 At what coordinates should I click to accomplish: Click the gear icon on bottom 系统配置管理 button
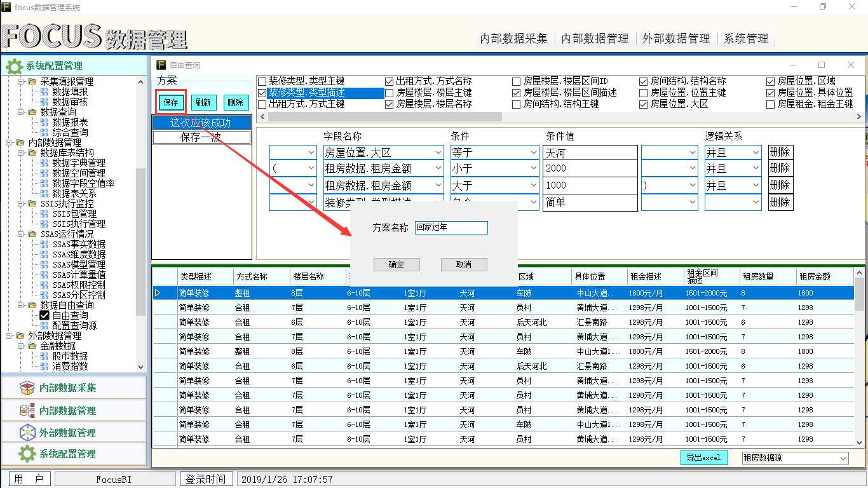pos(27,454)
